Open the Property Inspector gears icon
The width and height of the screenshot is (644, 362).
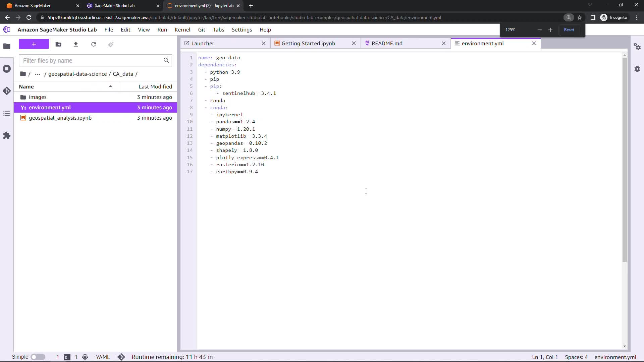point(637,47)
